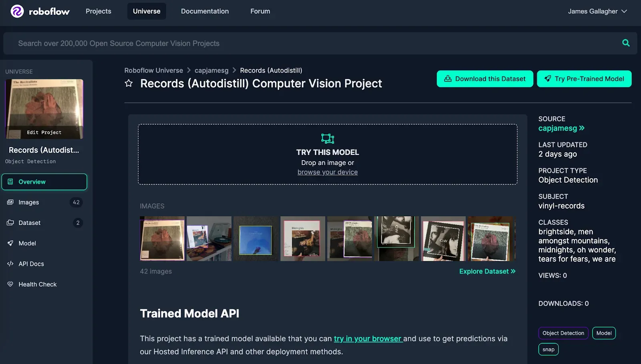
Task: Click the Try This Model upload icon
Action: [328, 139]
